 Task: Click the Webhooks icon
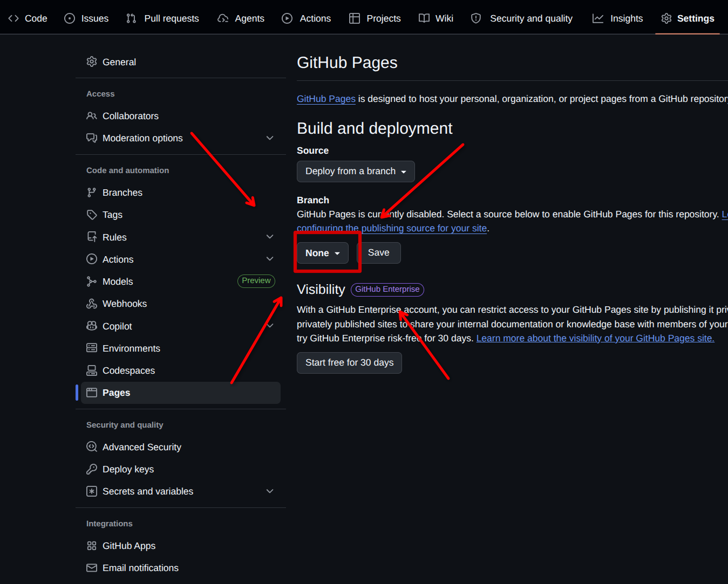[92, 304]
